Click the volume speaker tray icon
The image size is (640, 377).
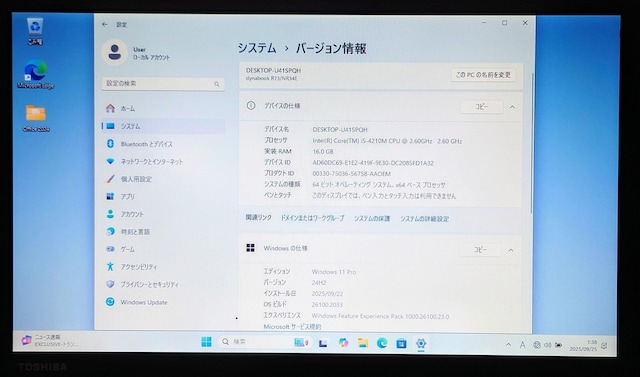pos(548,345)
